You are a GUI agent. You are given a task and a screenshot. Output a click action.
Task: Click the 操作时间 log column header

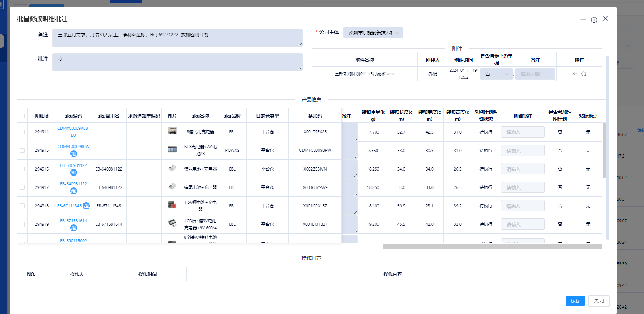click(x=147, y=274)
